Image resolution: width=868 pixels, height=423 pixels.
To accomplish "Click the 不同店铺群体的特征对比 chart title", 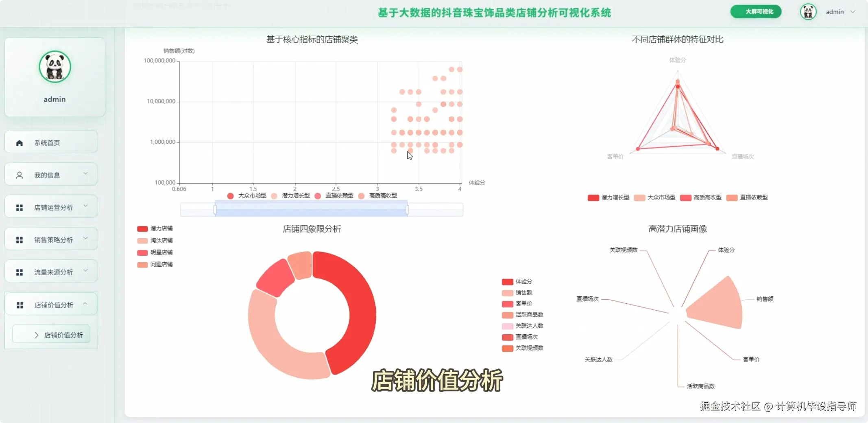I will (678, 39).
